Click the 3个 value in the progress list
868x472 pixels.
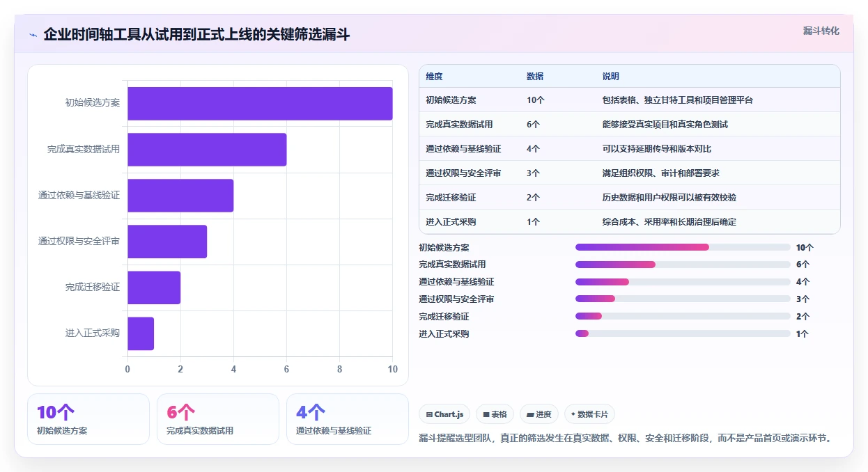coord(803,299)
